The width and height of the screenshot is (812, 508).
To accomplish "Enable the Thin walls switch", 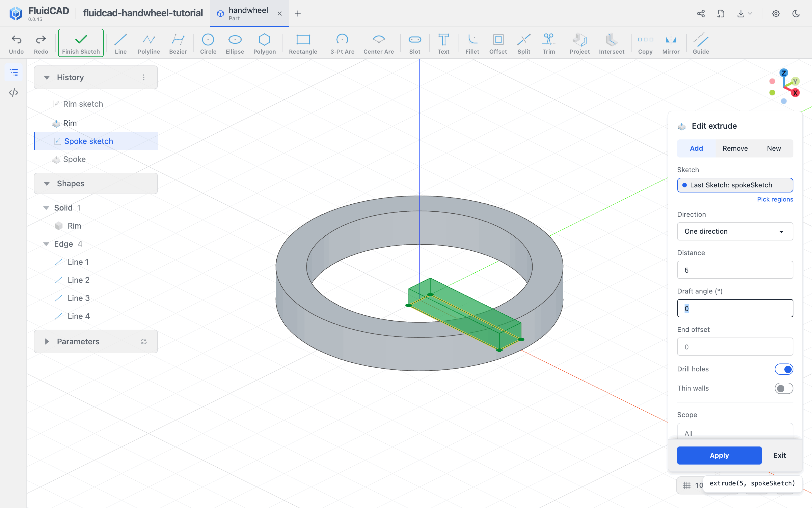I will [x=784, y=388].
